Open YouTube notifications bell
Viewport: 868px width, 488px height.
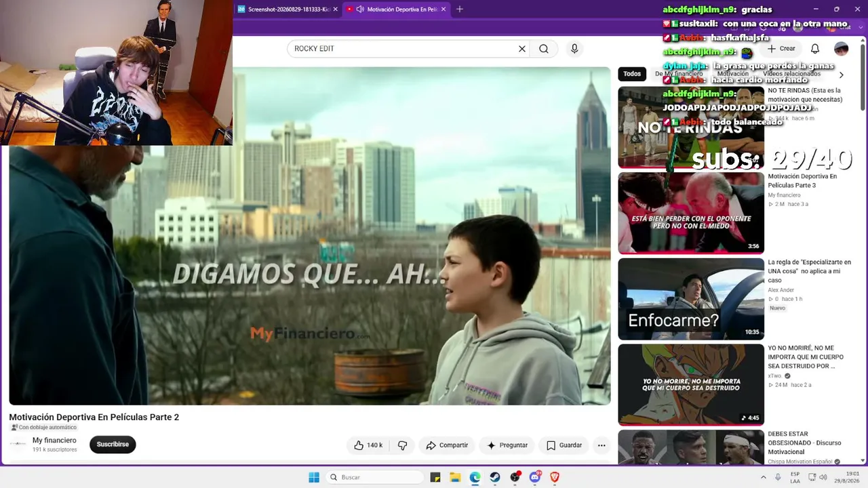pos(815,49)
